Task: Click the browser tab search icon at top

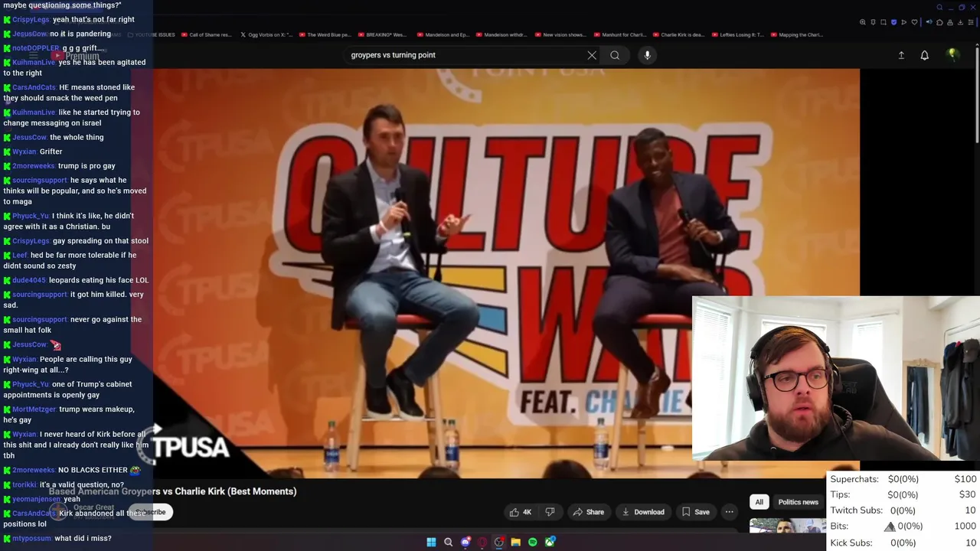Action: (939, 7)
